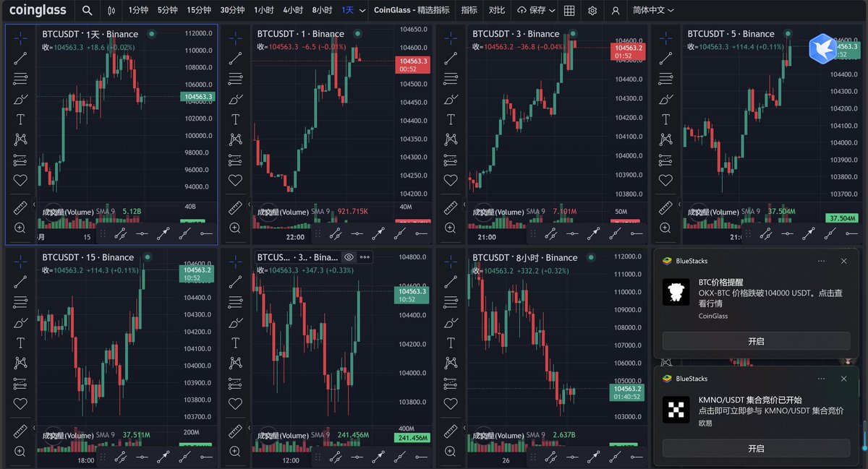
Task: Click BTCUSDT · 5 · Binance symbol title
Action: [x=731, y=34]
